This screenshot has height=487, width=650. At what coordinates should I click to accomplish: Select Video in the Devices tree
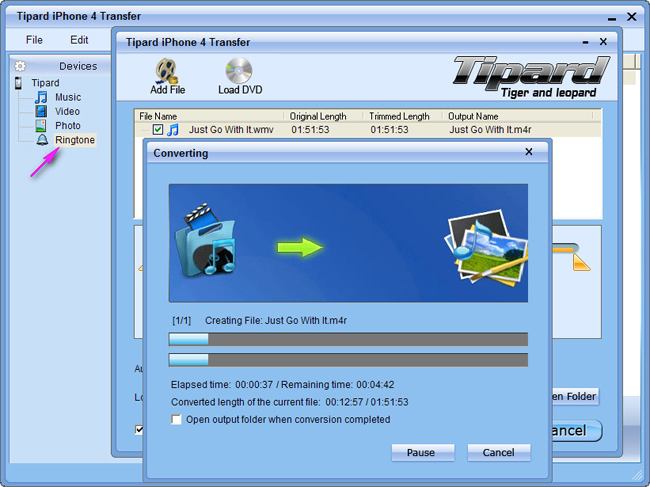tap(67, 111)
